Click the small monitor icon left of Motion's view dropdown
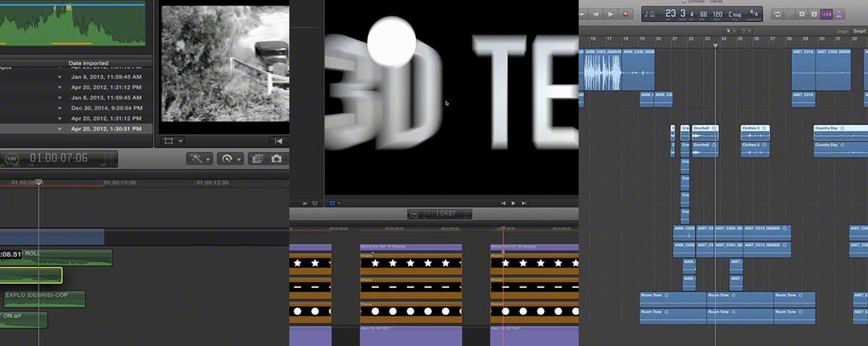 click(x=314, y=203)
